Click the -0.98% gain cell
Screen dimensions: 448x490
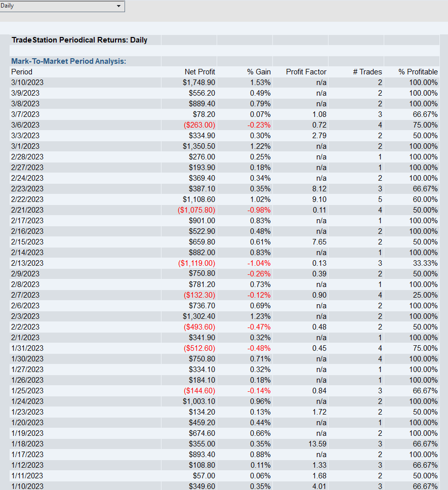(x=259, y=210)
